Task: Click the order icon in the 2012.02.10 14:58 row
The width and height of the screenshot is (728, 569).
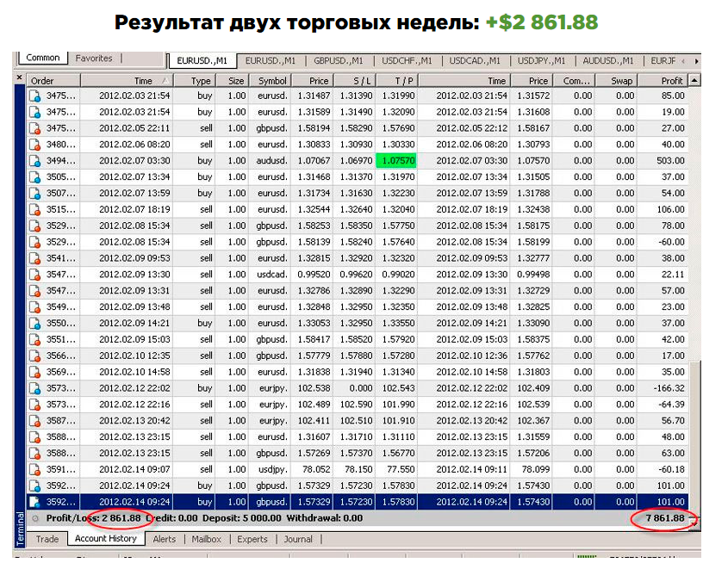Action: [34, 372]
